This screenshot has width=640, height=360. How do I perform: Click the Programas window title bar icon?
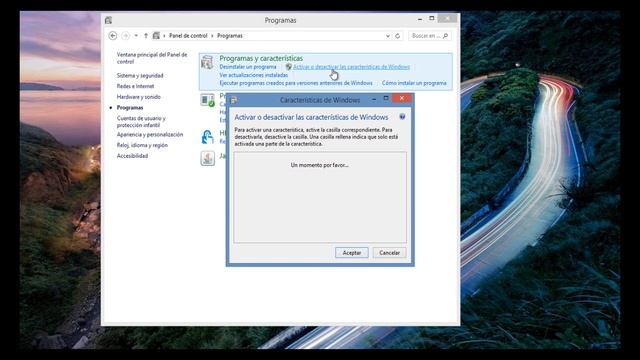pyautogui.click(x=108, y=20)
